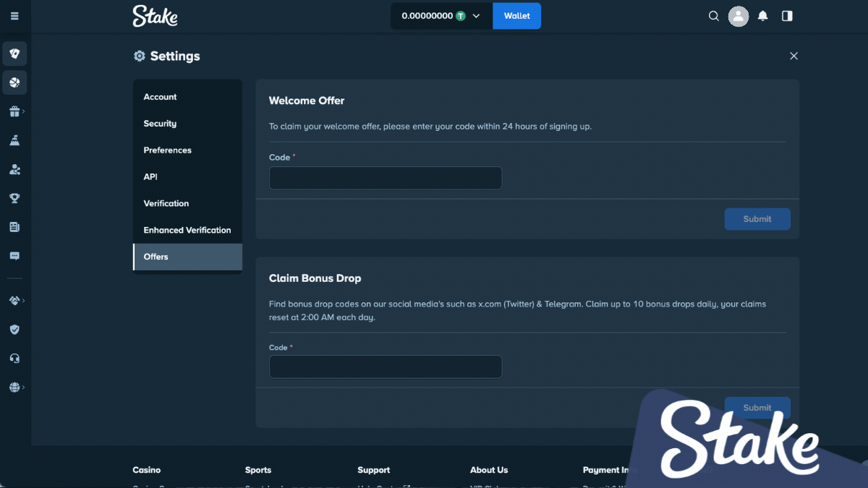Submit the Bonus Drop code
The image size is (868, 488).
pos(757,408)
